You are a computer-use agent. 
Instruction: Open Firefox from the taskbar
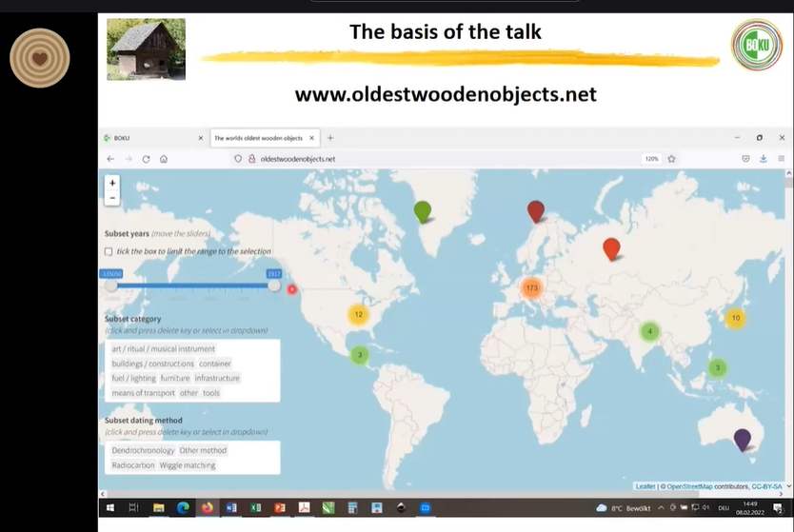pyautogui.click(x=208, y=507)
